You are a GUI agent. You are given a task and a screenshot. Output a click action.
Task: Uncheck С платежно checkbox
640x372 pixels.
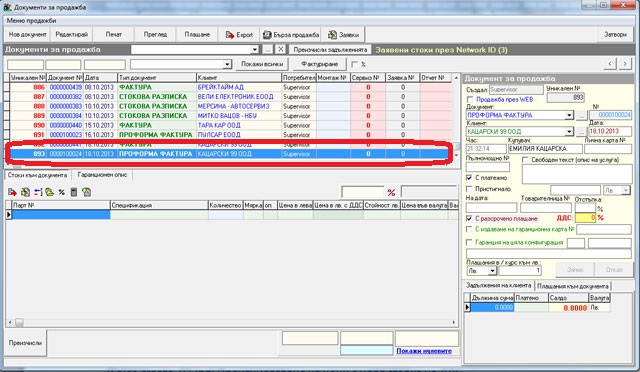coord(469,178)
